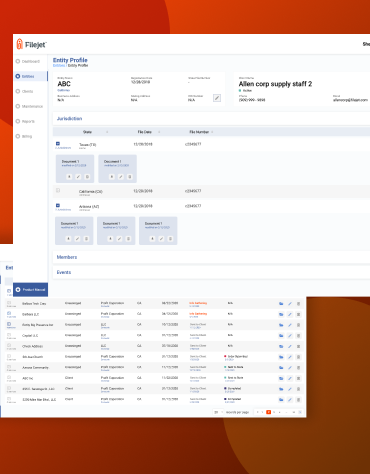This screenshot has width=370, height=474.
Task: Sort by File Date column arrow
Action: (x=159, y=132)
